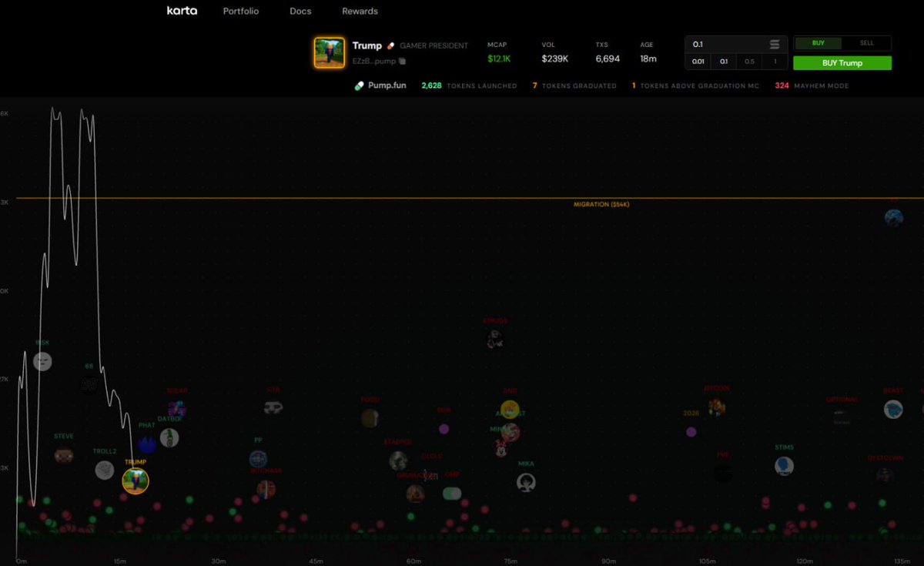Select the SOLAR token bubble
924x566 pixels.
point(177,409)
